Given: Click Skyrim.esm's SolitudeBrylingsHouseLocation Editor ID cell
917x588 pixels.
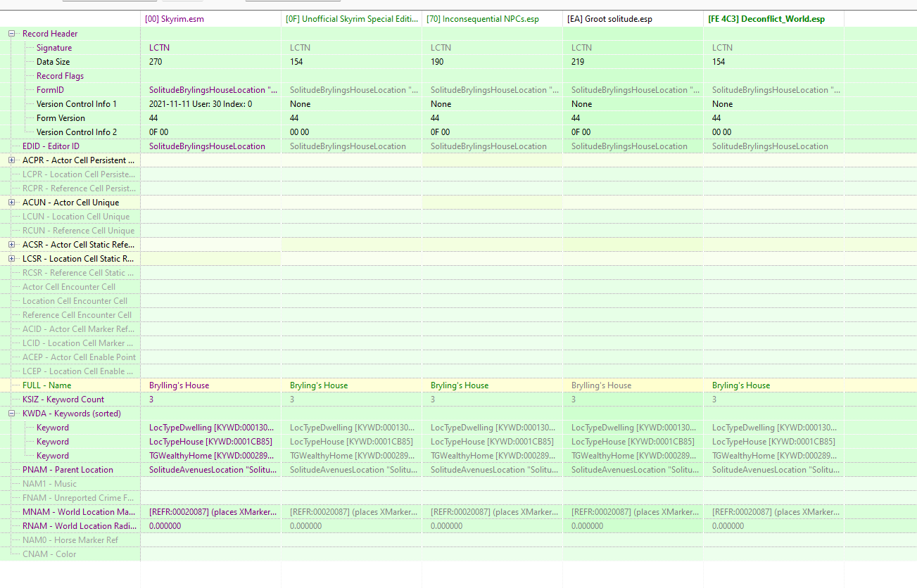Looking at the screenshot, I should 207,146.
